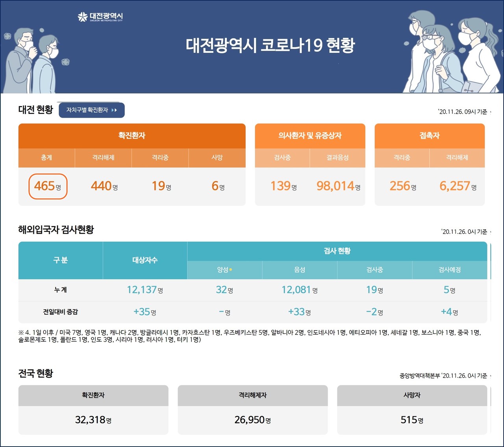504x447 pixels.
Task: Click the 검사 현황 table header
Action: [x=337, y=251]
